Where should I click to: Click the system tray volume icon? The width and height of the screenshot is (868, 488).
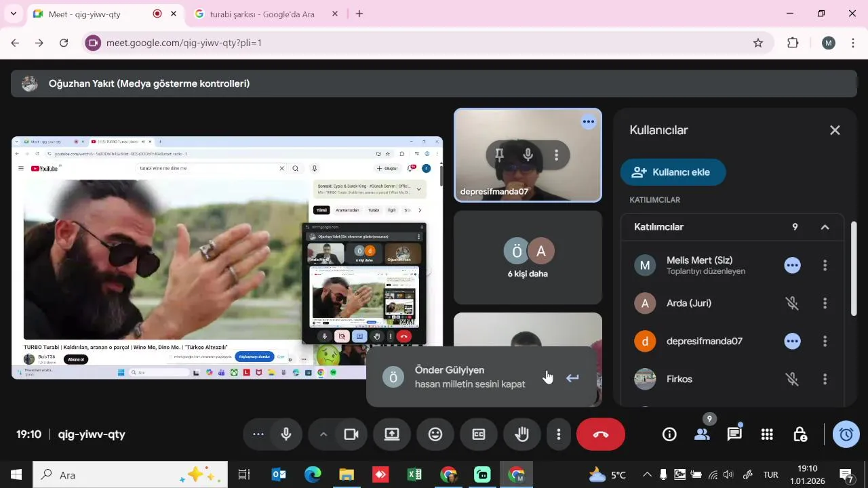(728, 475)
